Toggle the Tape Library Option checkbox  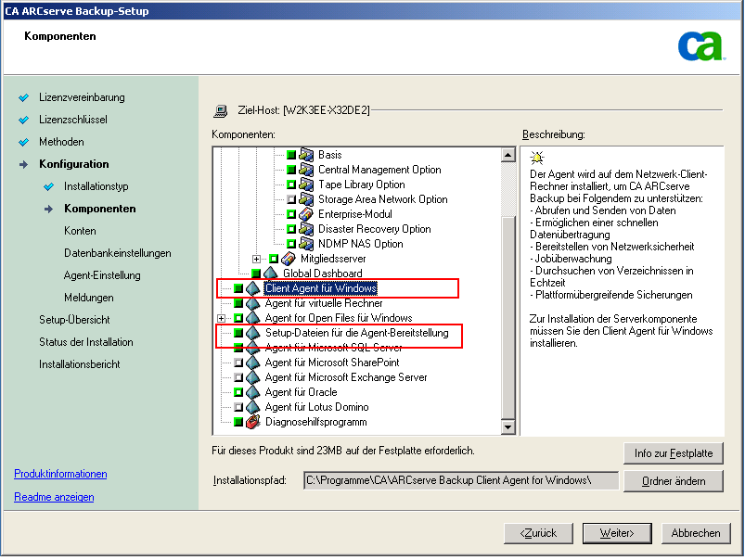point(291,185)
